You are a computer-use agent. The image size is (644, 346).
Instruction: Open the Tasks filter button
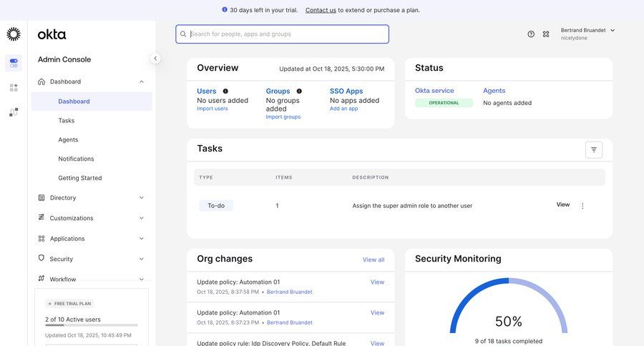pyautogui.click(x=594, y=150)
